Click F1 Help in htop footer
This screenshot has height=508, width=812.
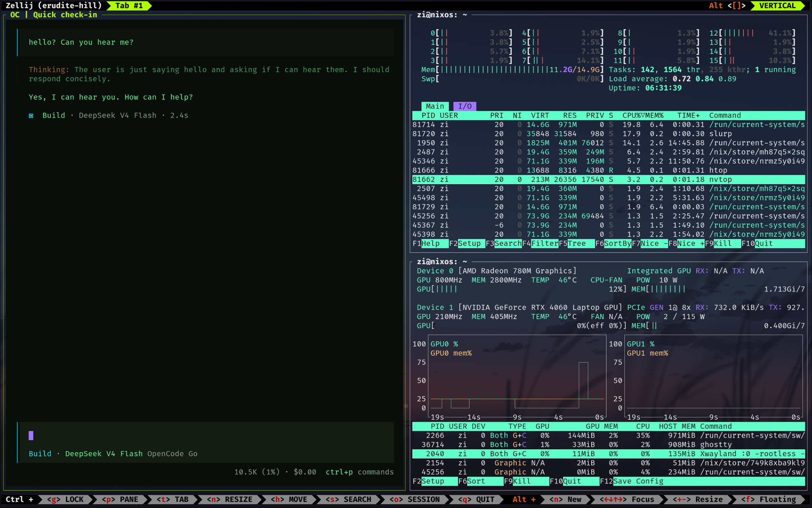click(430, 244)
